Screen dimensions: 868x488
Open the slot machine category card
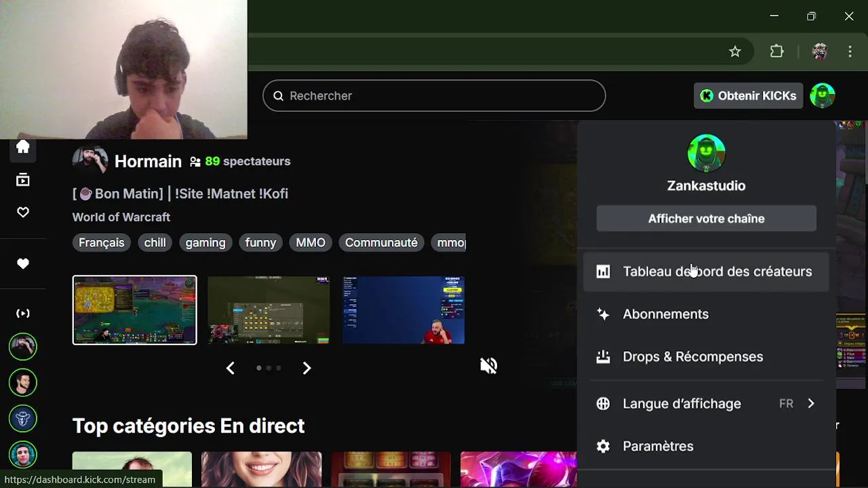pos(391,470)
